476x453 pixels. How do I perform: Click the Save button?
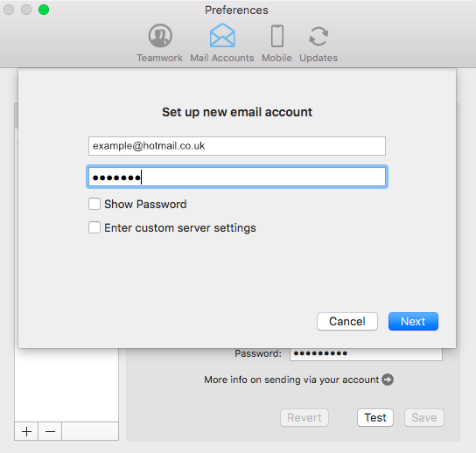tap(424, 417)
